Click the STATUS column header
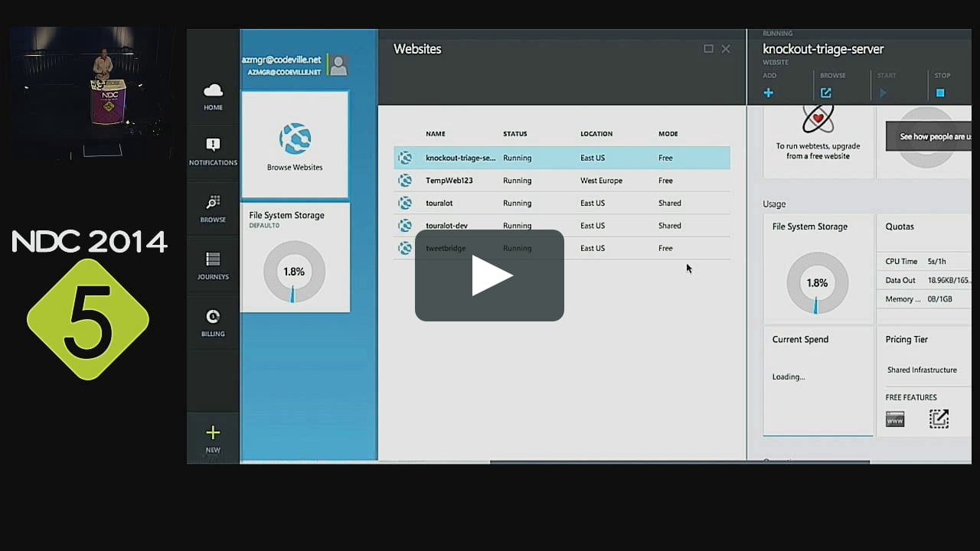 pos(515,134)
